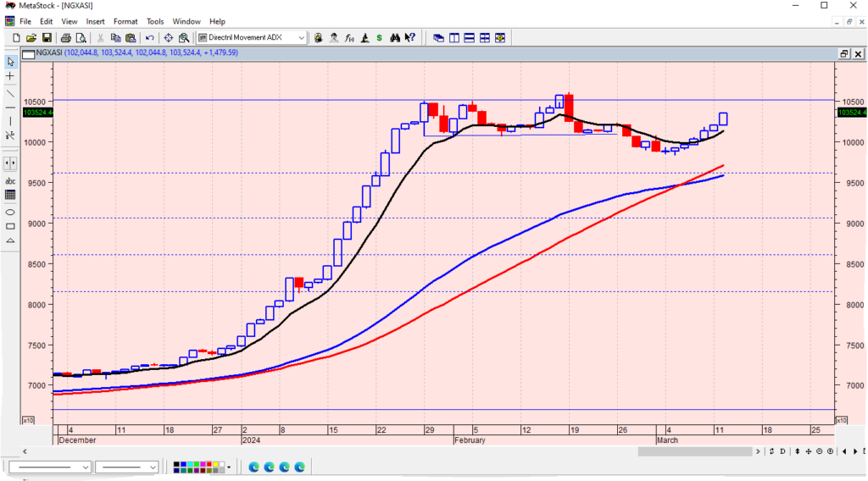Select the rectangle drawing tool

tap(10, 226)
